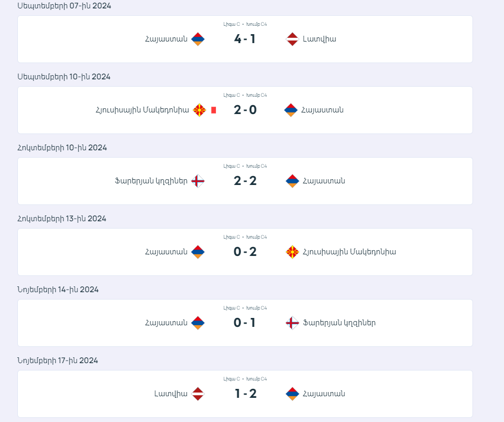Open the 4 - 1 score of Armenia vs Latvia

pos(245,39)
